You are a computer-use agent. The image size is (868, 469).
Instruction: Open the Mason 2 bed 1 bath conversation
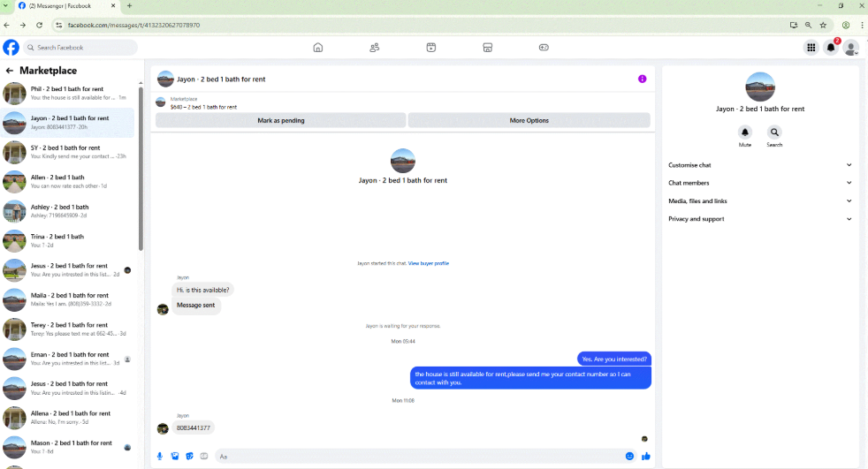coord(67,447)
